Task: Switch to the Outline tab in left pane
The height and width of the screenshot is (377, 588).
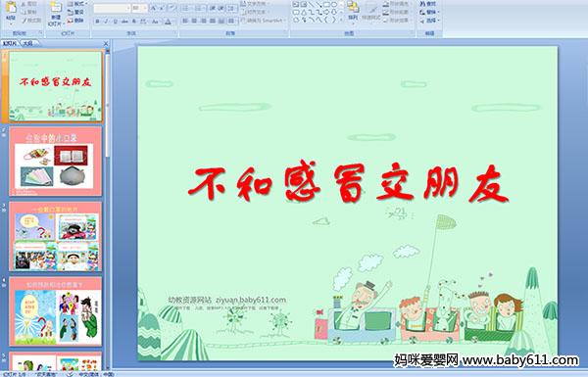Action: tap(28, 43)
